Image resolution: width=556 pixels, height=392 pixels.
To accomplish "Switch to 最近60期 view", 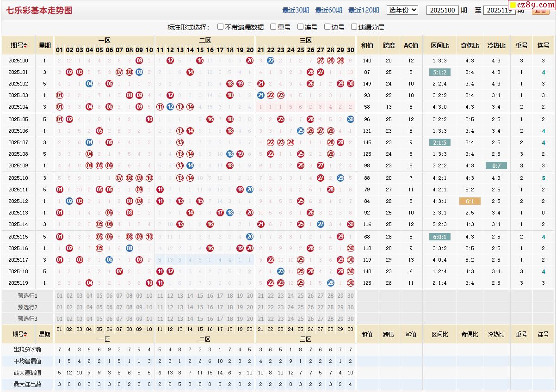I will point(328,10).
